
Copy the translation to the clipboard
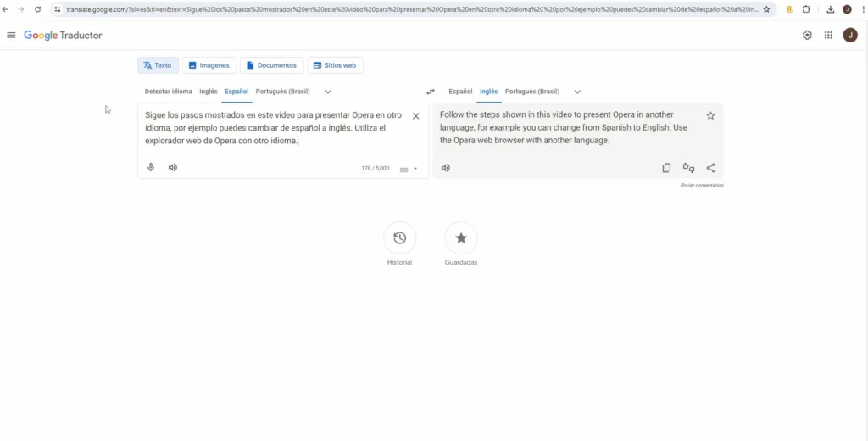pos(666,168)
